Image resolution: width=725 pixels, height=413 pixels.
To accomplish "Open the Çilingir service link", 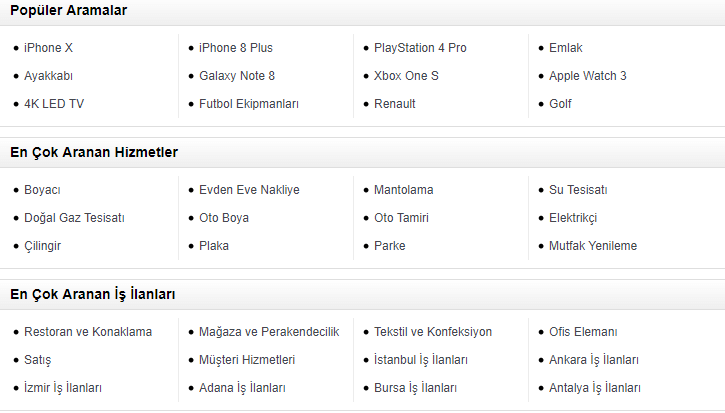I will pyautogui.click(x=45, y=246).
